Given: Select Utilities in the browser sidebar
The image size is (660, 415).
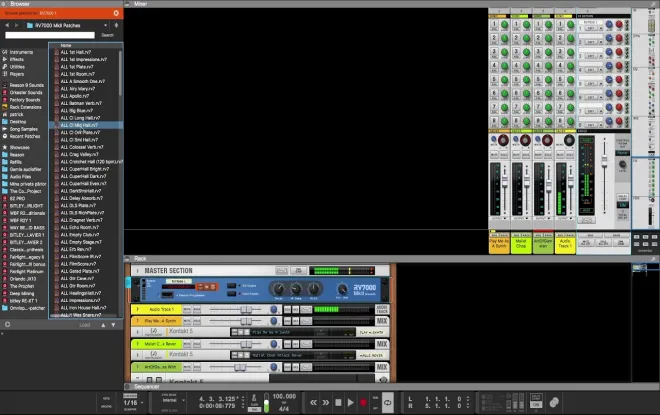Looking at the screenshot, I should click(x=17, y=67).
